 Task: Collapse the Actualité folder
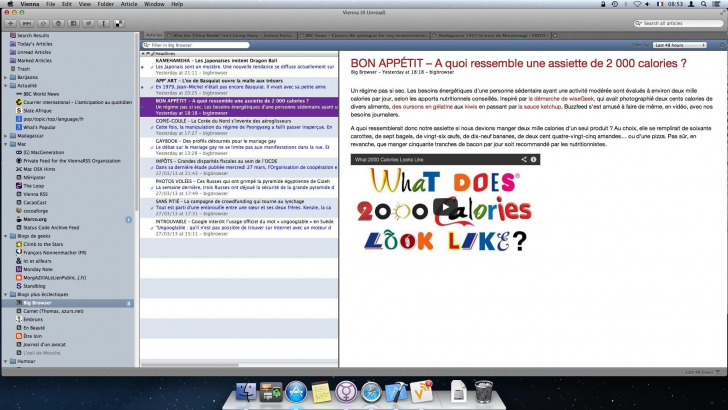tap(6, 85)
